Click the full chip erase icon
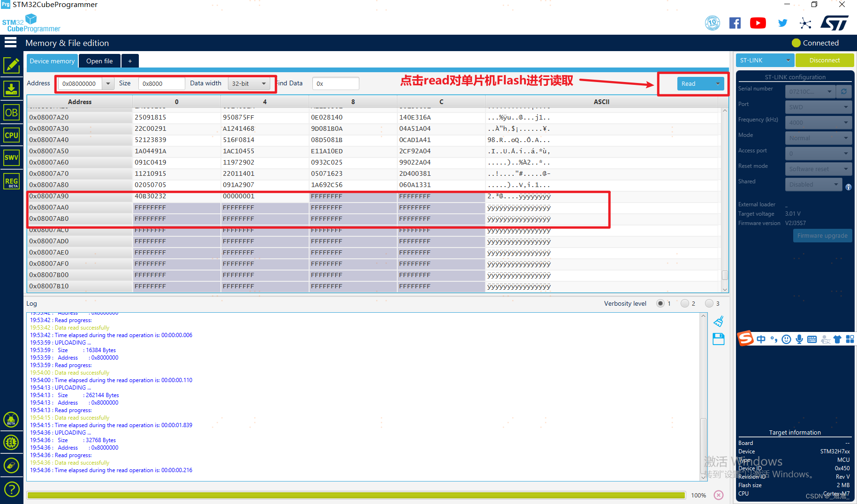The height and width of the screenshot is (504, 857). point(11,466)
